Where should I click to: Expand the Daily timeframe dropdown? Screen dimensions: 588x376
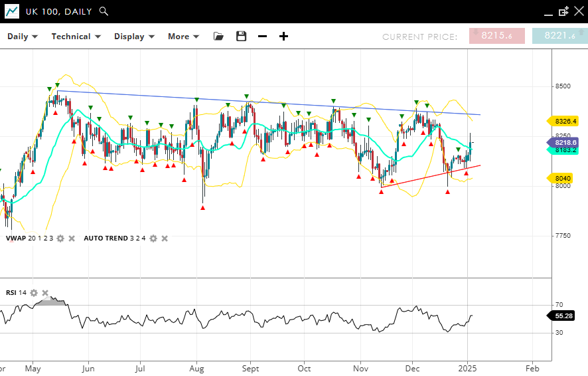(23, 37)
